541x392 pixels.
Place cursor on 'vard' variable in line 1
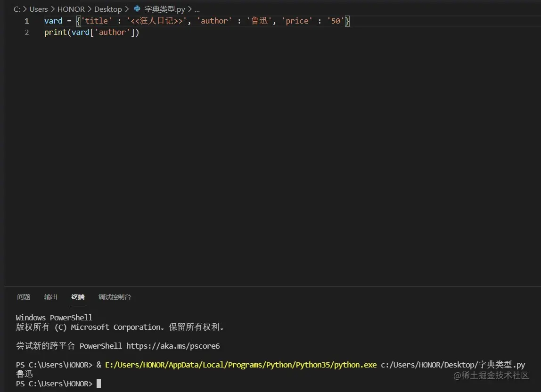tap(53, 21)
